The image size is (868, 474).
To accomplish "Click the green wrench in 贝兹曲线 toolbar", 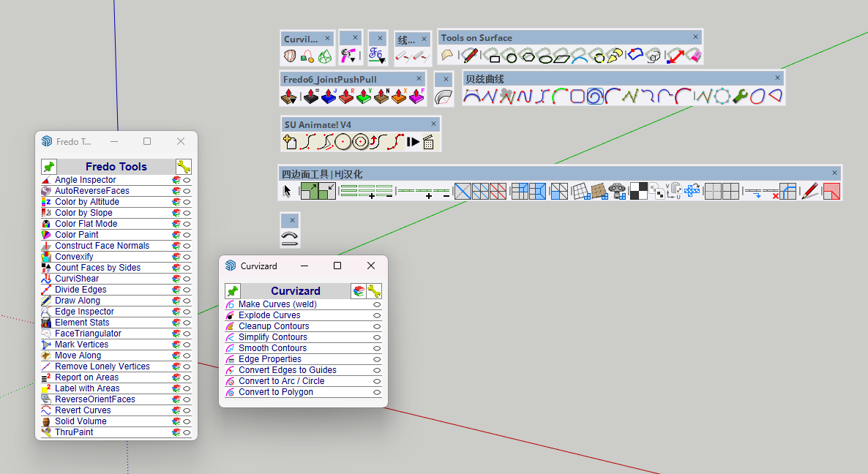I will tap(740, 97).
